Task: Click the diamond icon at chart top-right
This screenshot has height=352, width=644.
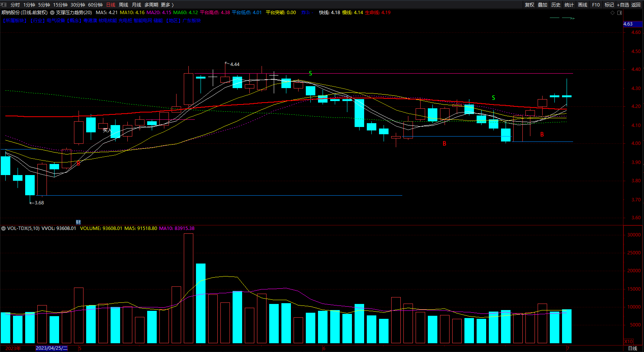Action: (613, 13)
